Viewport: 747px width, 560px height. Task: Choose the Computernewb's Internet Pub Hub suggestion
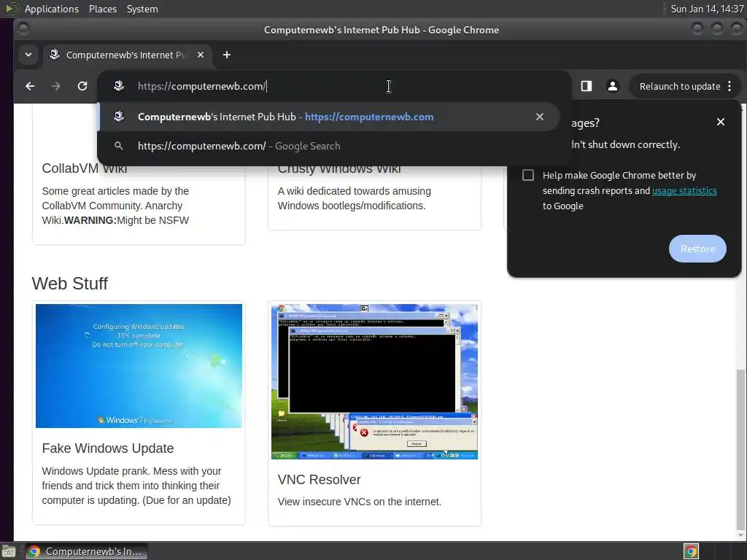[329, 117]
